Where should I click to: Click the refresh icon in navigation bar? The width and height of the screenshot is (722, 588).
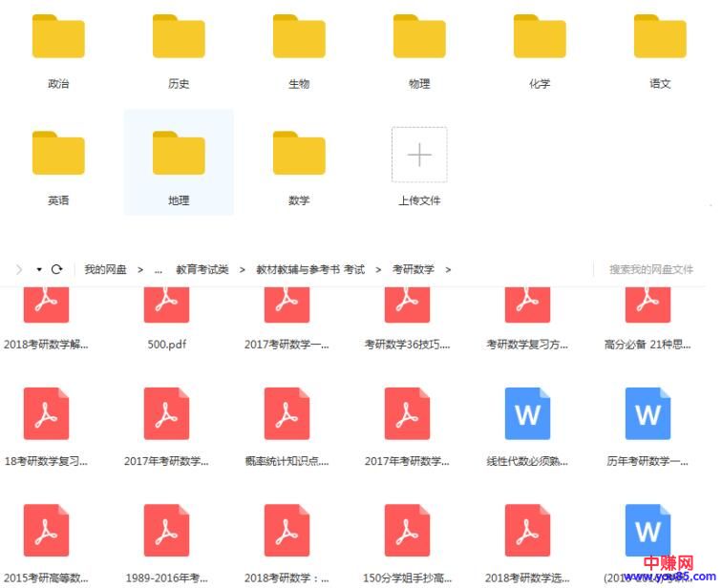(56, 270)
